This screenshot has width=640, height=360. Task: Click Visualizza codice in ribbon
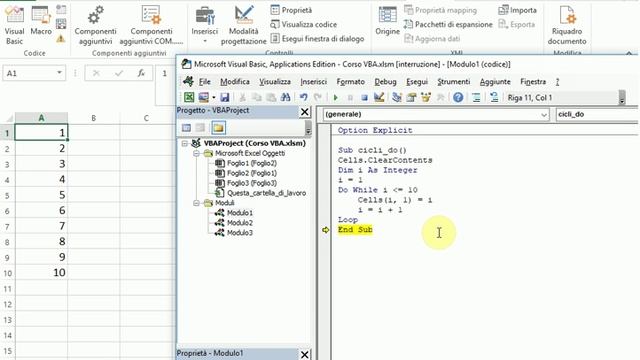[304, 24]
